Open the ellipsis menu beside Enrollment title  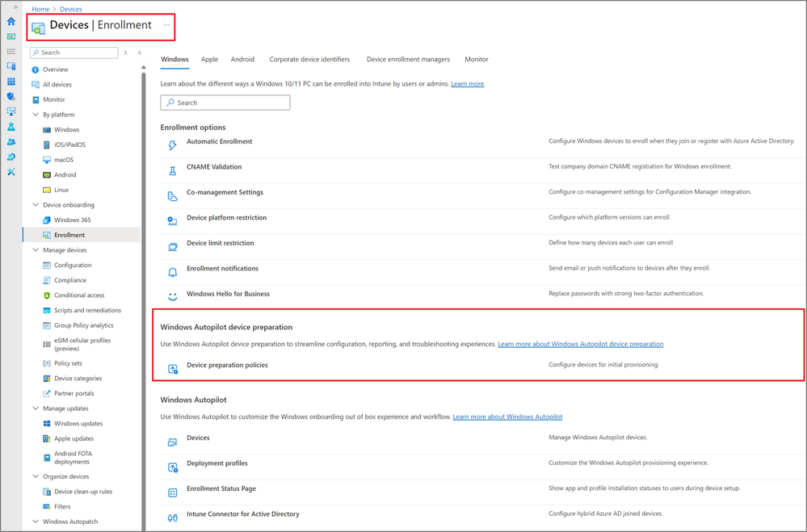coord(166,25)
